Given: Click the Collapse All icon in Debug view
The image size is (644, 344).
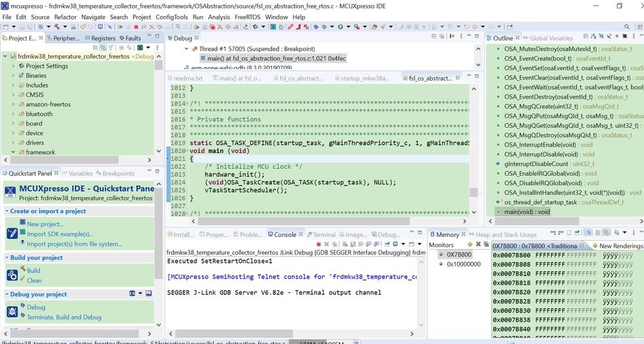Looking at the screenshot, I should pos(434,36).
